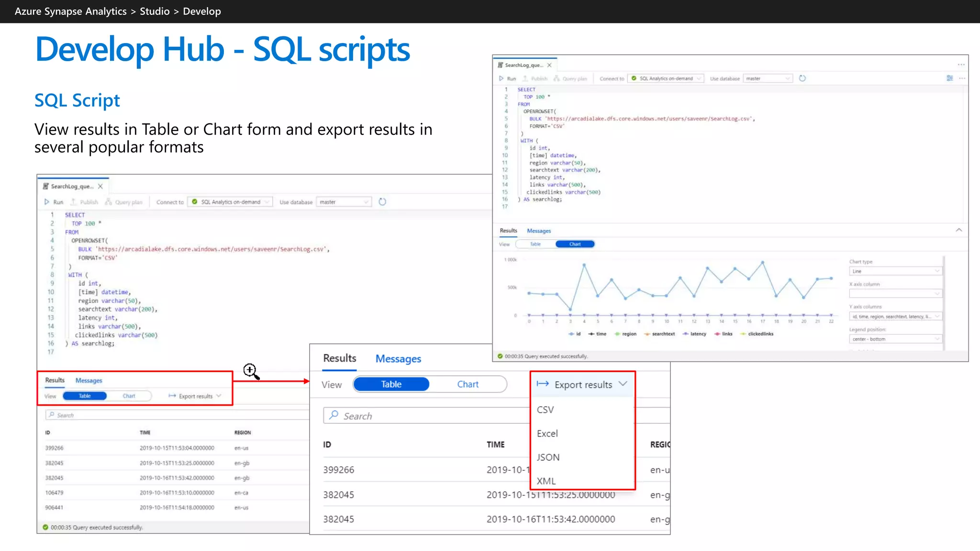Viewport: 980px width, 551px height.
Task: Select Table view in left window
Action: coord(85,396)
